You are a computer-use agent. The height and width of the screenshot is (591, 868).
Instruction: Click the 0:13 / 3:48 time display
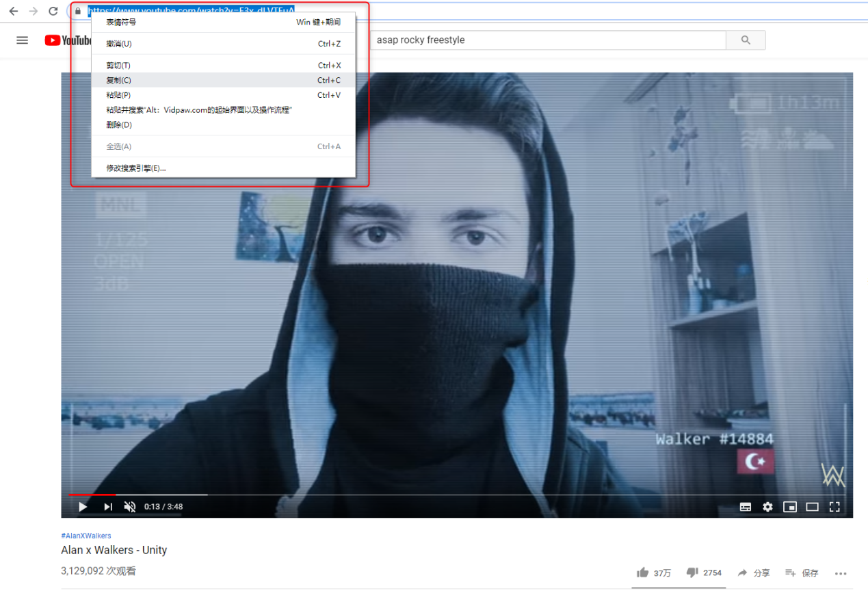[x=163, y=507]
